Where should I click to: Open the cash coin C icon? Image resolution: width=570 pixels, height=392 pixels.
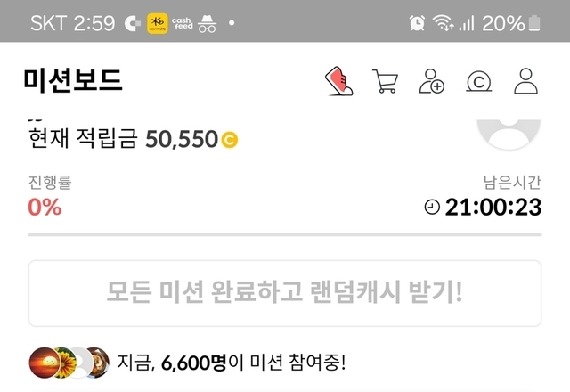(479, 81)
